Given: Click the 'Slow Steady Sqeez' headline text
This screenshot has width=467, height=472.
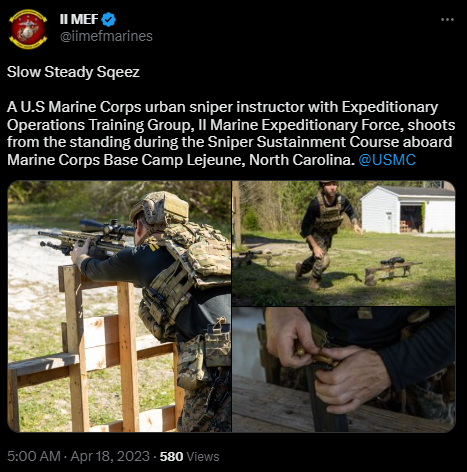Looking at the screenshot, I should [x=73, y=72].
